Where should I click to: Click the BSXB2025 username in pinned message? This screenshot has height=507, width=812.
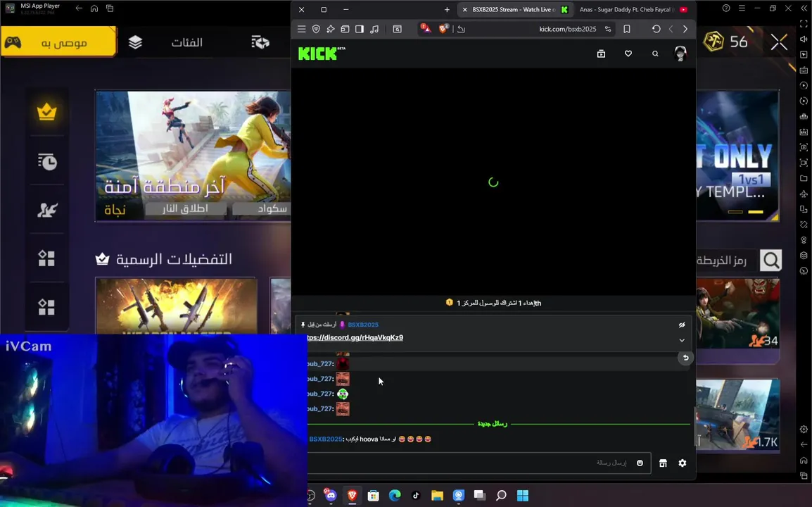pos(363,325)
